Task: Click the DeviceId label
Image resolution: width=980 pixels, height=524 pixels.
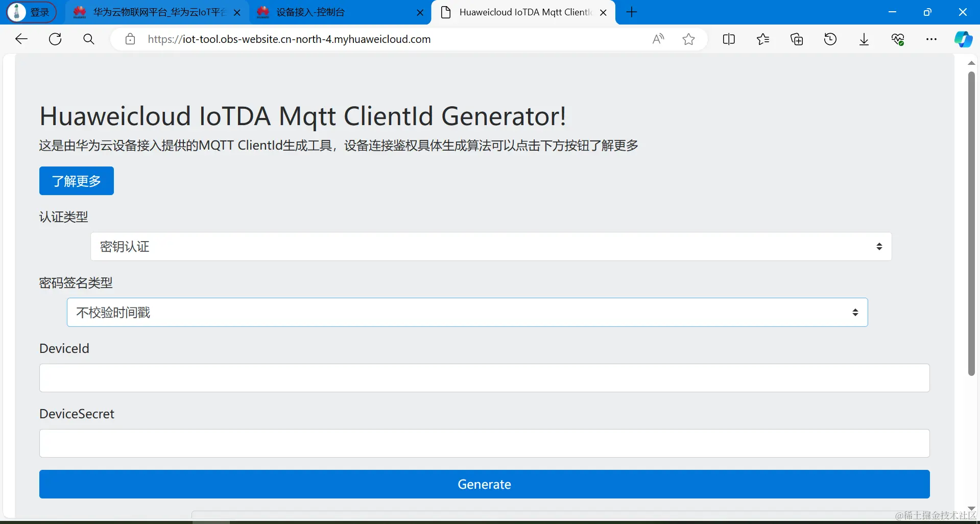Action: (64, 348)
